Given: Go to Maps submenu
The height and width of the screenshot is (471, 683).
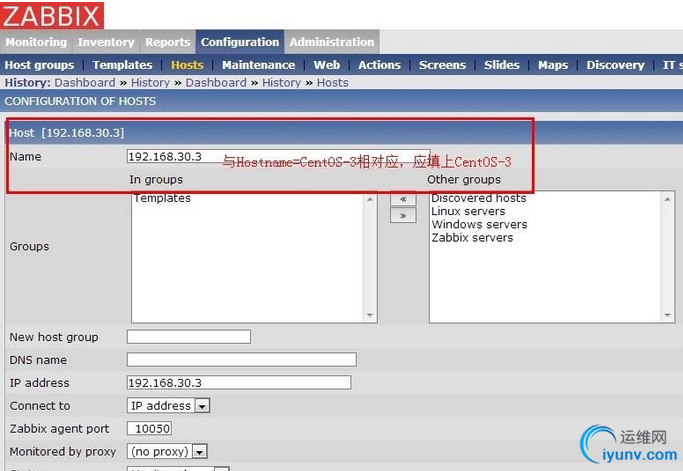Looking at the screenshot, I should click(x=553, y=65).
